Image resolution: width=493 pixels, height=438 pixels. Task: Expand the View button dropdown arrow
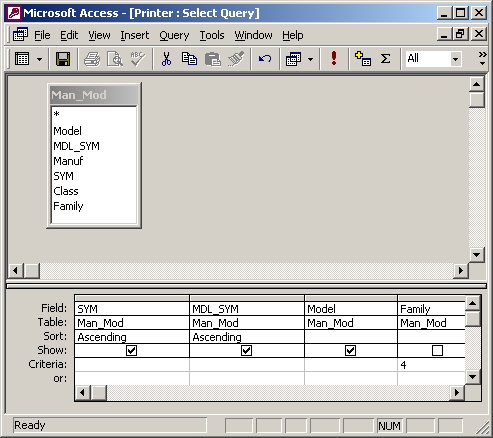[39, 59]
